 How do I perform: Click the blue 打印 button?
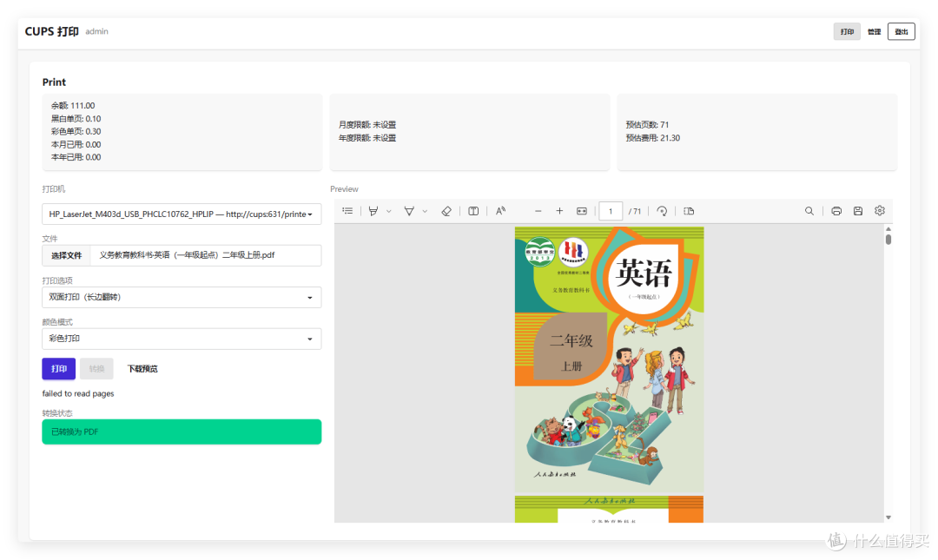pyautogui.click(x=58, y=368)
